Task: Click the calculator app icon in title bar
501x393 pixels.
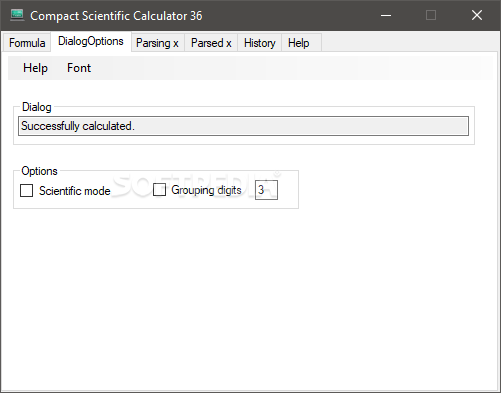Action: [x=17, y=15]
